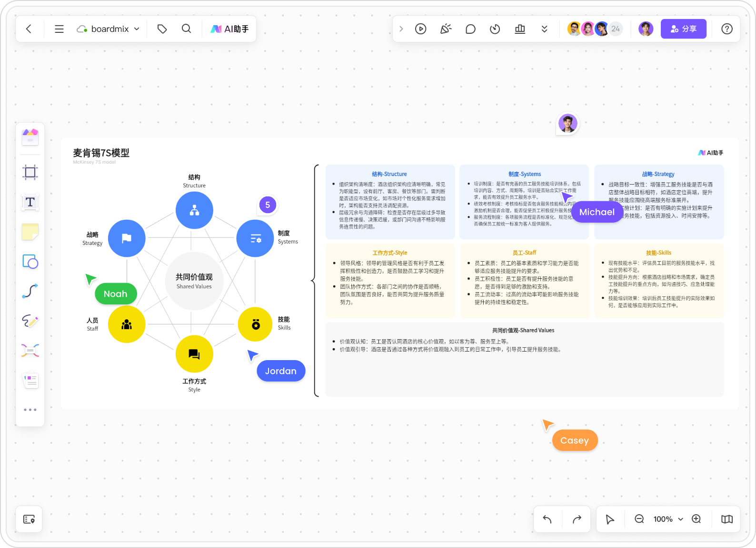
Task: Zoom out with the minus magnifier
Action: pos(639,519)
